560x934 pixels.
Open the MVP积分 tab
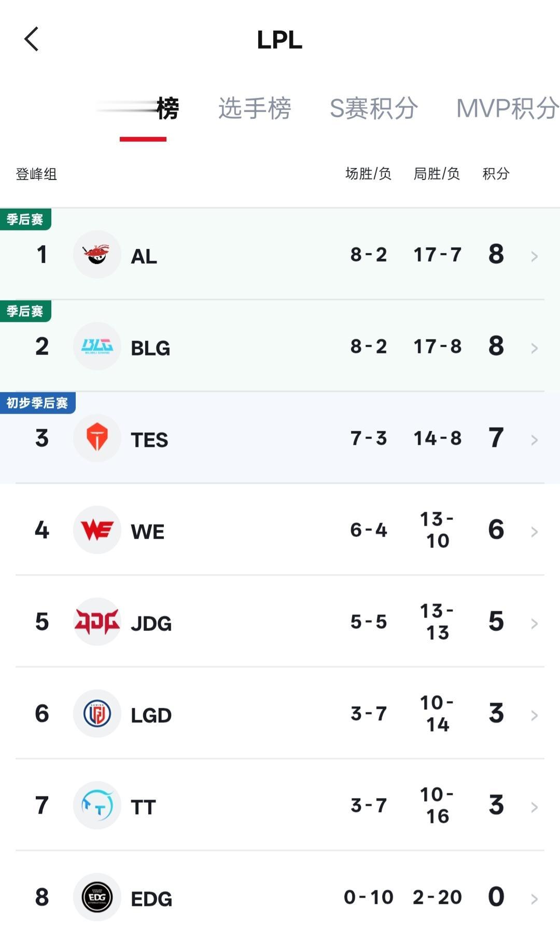point(508,108)
